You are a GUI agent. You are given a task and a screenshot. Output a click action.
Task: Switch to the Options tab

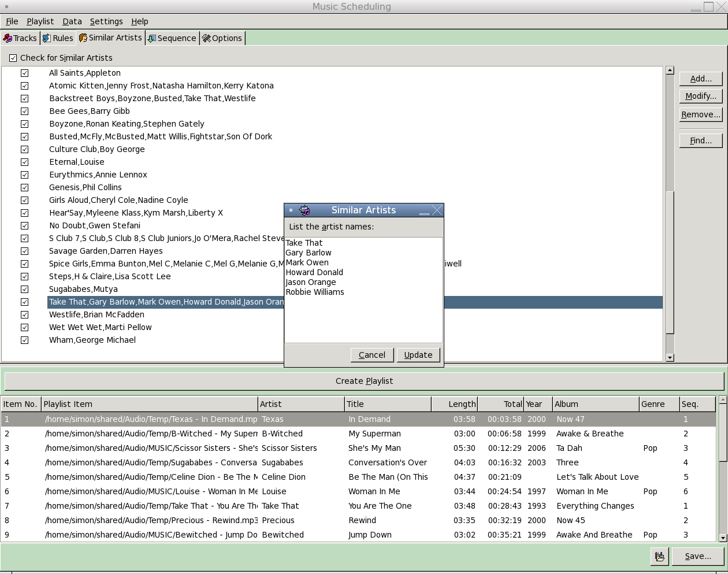[x=222, y=38]
